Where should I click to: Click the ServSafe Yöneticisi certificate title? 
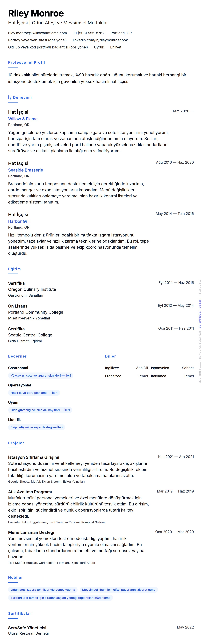click(27, 628)
